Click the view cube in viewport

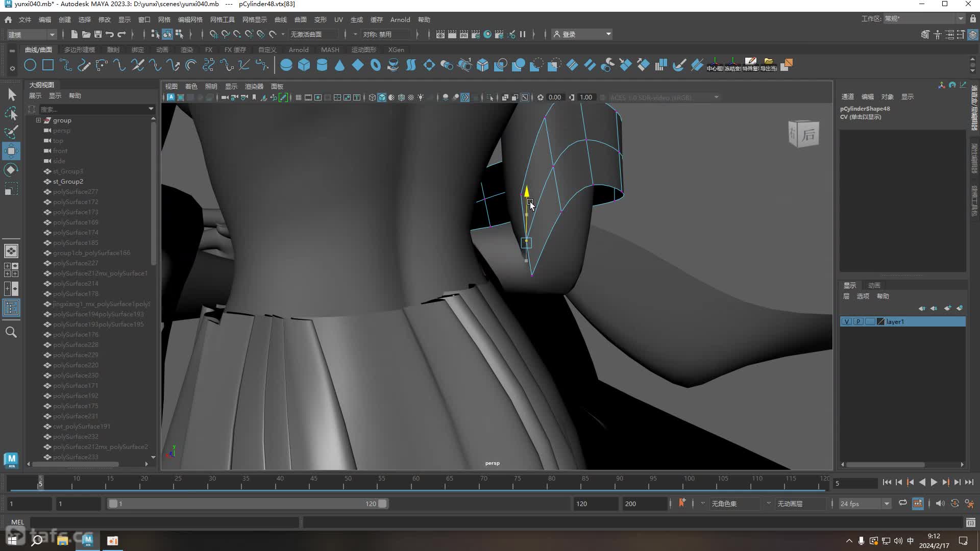[804, 134]
